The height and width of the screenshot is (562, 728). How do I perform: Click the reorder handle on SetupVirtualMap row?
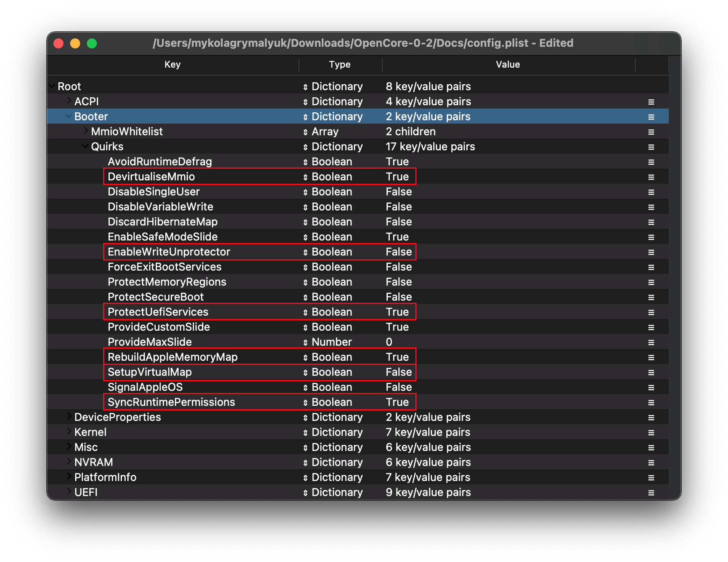651,372
